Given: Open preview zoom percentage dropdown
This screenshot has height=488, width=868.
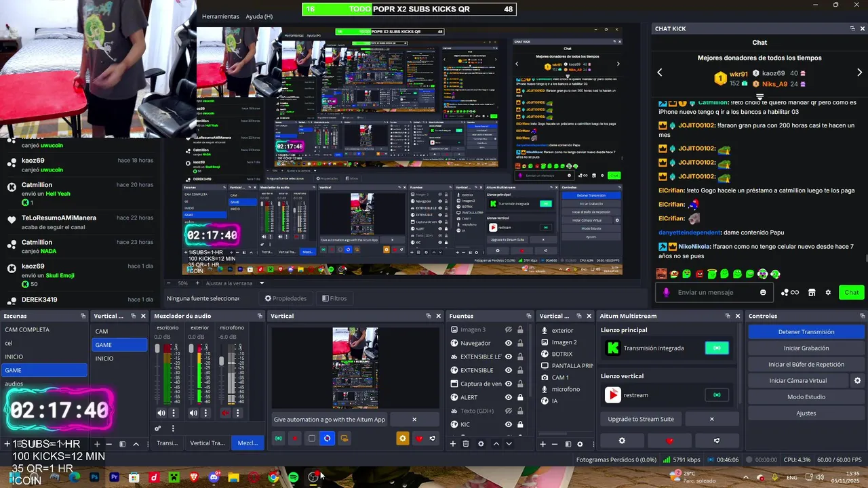Looking at the screenshot, I should click(182, 283).
